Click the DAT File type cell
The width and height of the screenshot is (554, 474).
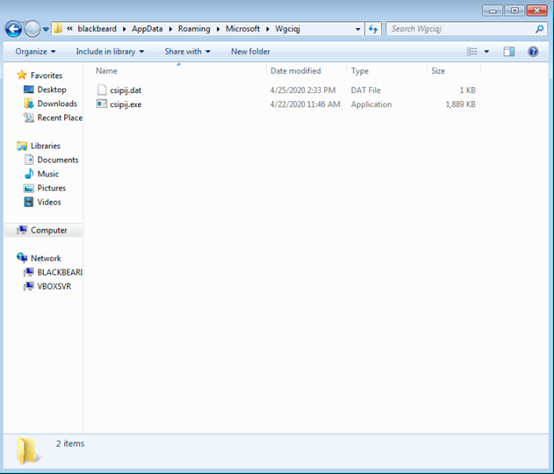[366, 90]
